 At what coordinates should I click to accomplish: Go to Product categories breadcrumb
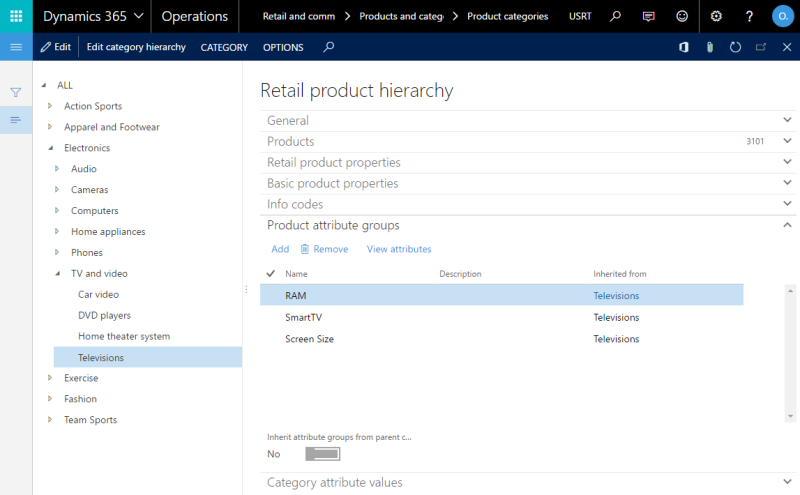click(508, 16)
